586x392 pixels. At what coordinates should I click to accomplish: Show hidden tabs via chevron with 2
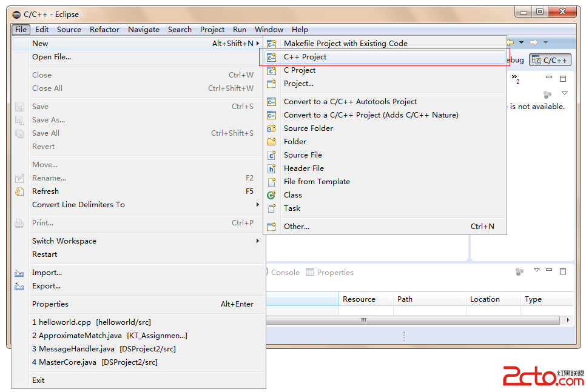coord(516,78)
